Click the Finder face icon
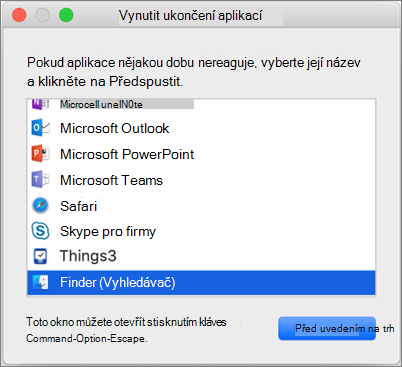 pos(40,282)
